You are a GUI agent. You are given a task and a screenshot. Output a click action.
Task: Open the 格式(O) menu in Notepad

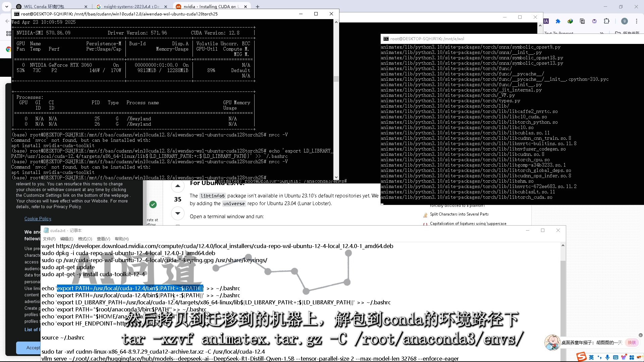85,239
